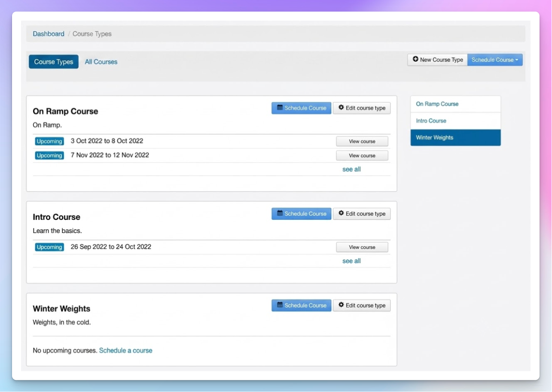Open the Dashboard breadcrumb link
552x392 pixels.
tap(49, 34)
